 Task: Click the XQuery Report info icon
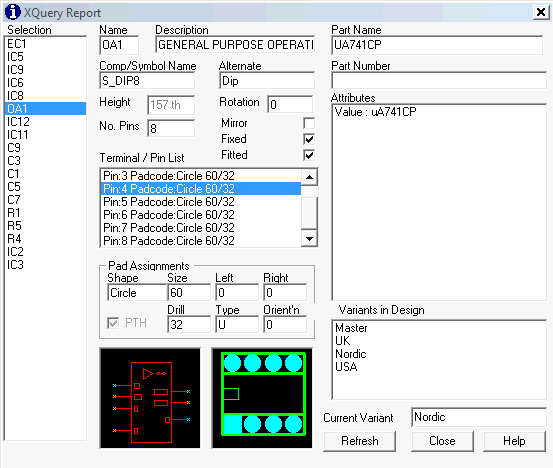tap(12, 12)
